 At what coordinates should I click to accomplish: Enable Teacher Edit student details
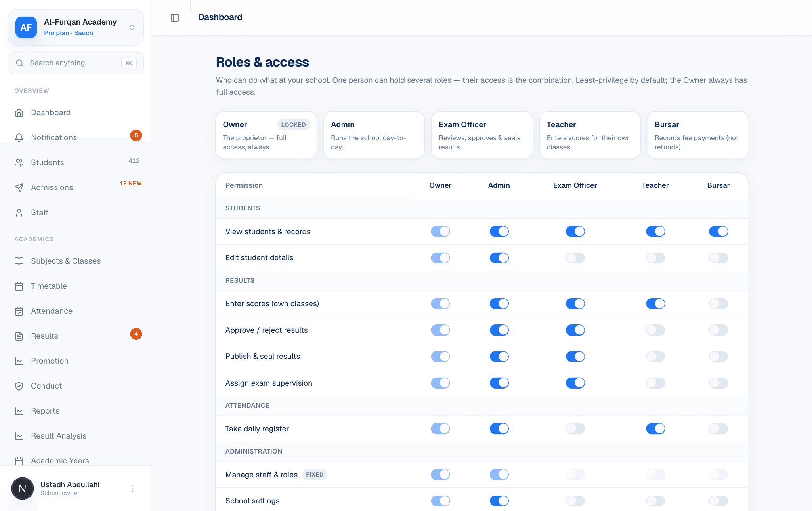655,258
